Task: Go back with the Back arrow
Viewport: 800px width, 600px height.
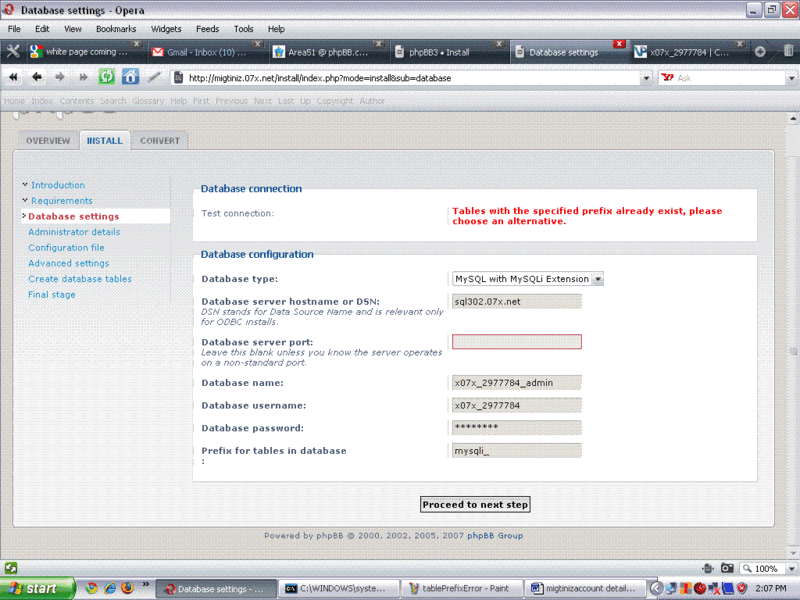Action: 37,78
